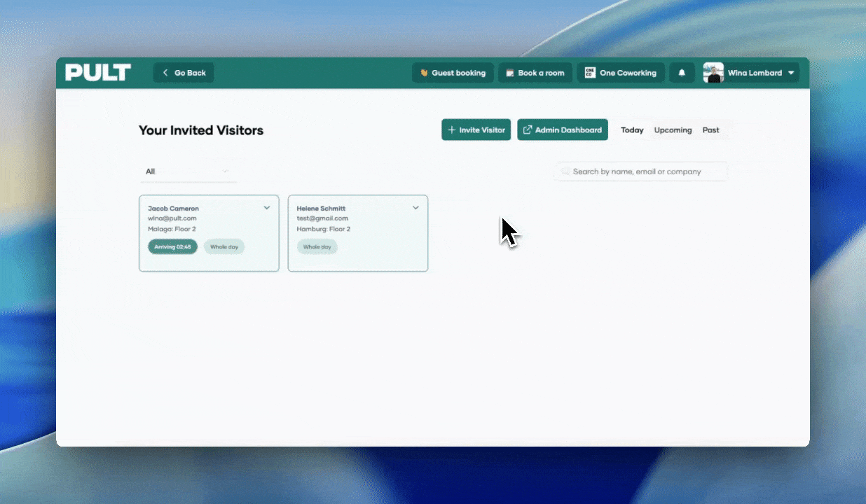Click the One Coworking logo icon

pos(590,73)
